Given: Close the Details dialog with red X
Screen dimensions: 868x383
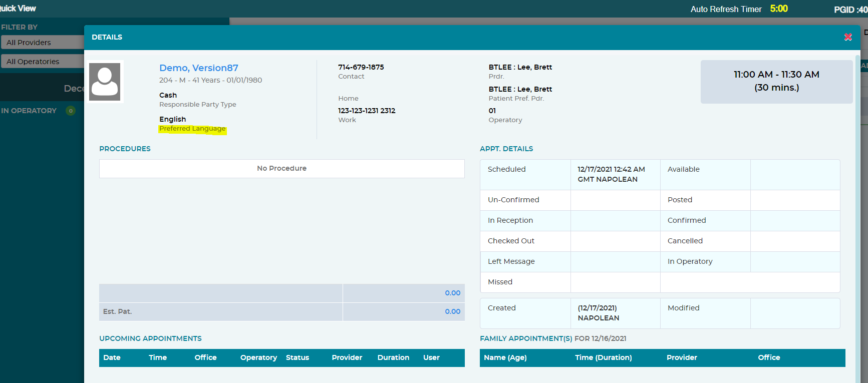Looking at the screenshot, I should [x=848, y=37].
